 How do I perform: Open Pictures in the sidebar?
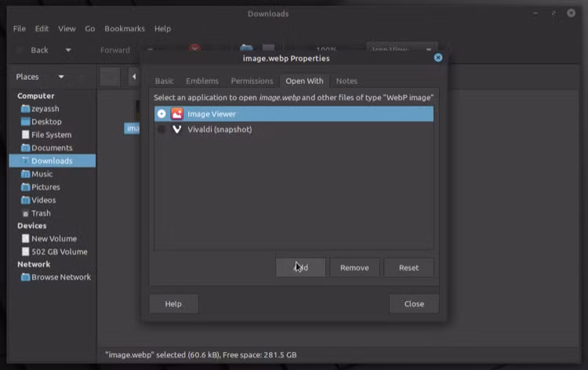click(45, 187)
